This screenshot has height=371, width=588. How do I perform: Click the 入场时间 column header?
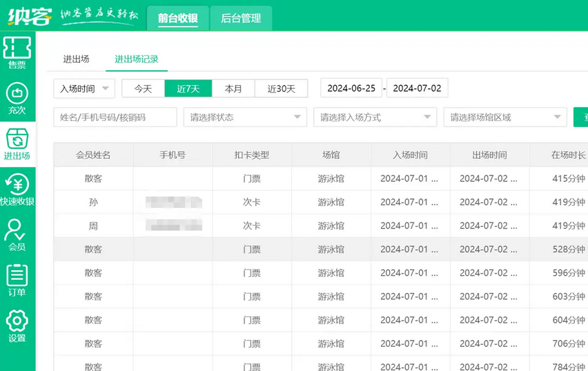click(410, 155)
